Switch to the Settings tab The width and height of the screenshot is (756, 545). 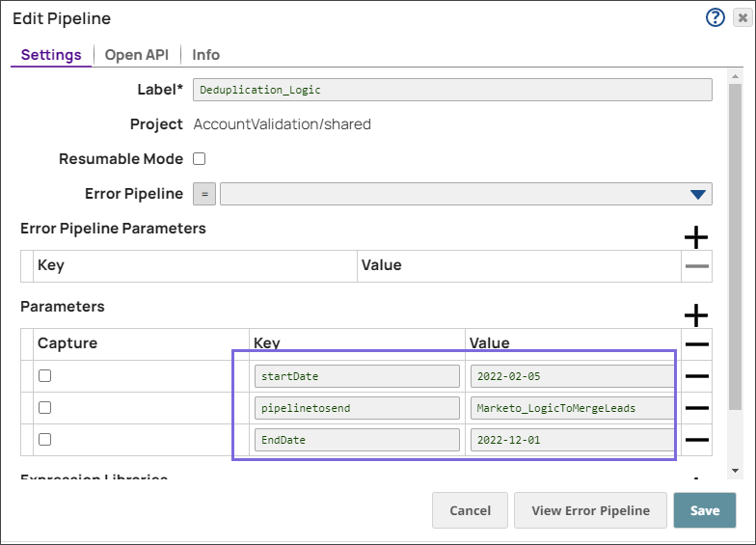coord(51,54)
